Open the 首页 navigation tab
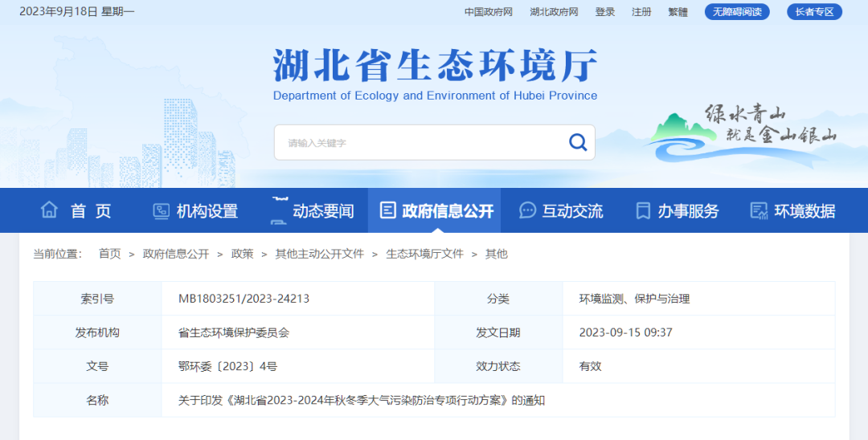 point(77,210)
